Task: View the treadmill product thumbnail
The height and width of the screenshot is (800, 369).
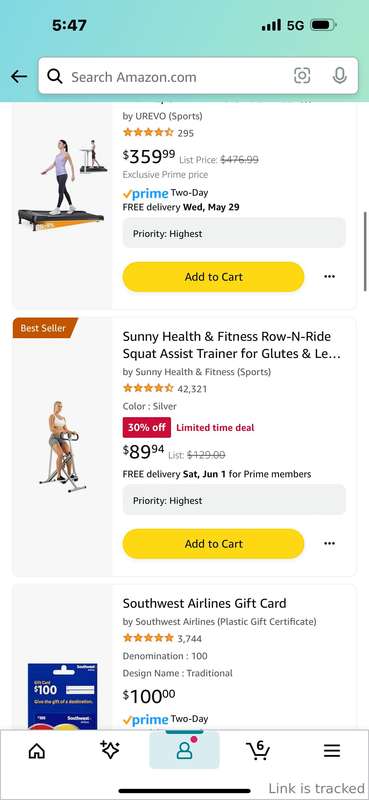Action: pos(62,186)
